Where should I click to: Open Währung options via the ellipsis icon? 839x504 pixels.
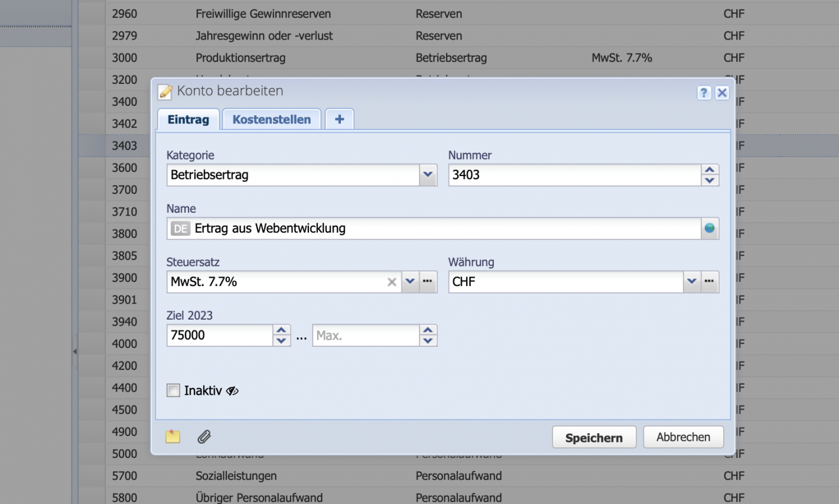pyautogui.click(x=709, y=282)
